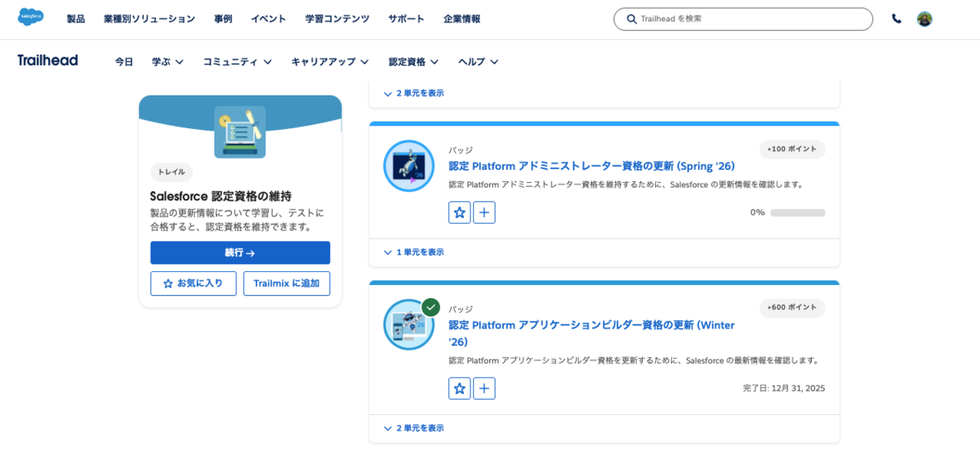
Task: Click the お気に入り button
Action: pos(194,284)
